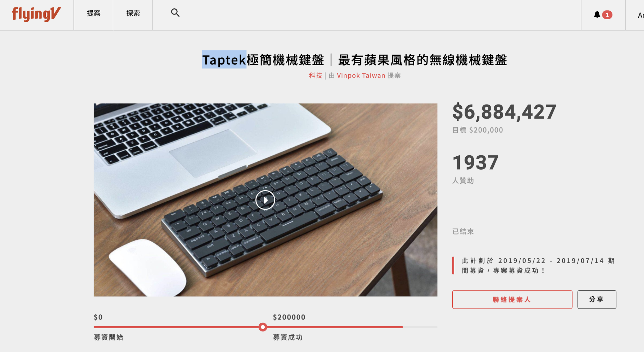Click the 聯絡提案人 button
This screenshot has width=644, height=352.
click(x=512, y=299)
